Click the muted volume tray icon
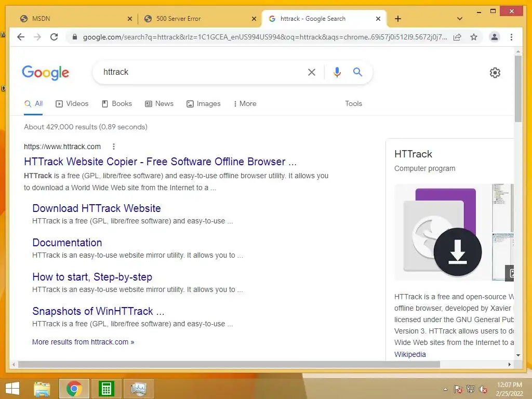Viewport: 532px width, 399px height. point(483,389)
